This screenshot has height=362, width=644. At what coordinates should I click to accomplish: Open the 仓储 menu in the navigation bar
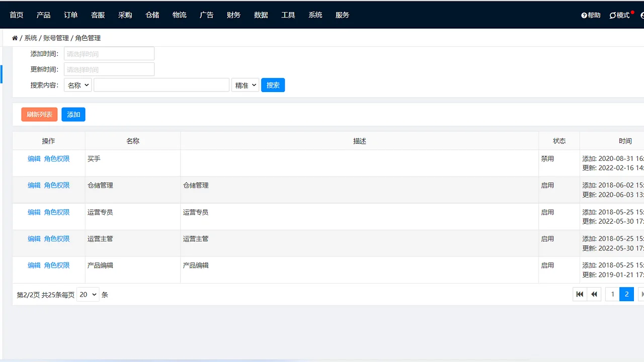(152, 15)
